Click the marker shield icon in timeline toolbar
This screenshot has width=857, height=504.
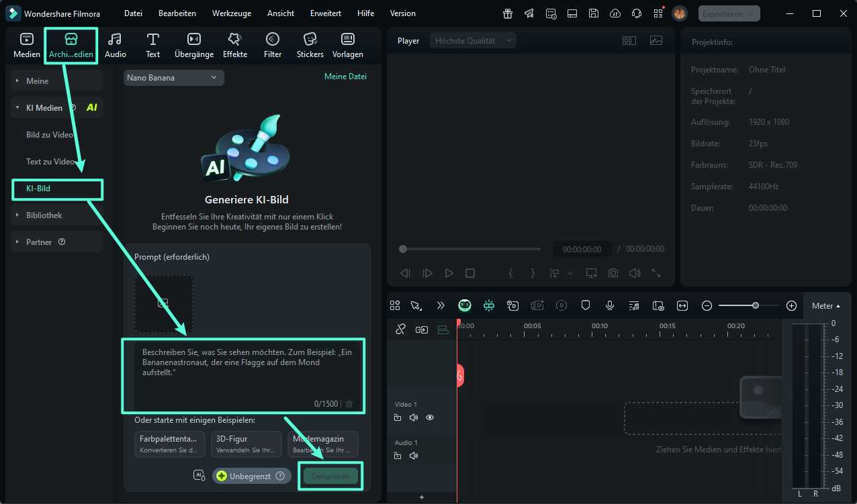point(586,305)
